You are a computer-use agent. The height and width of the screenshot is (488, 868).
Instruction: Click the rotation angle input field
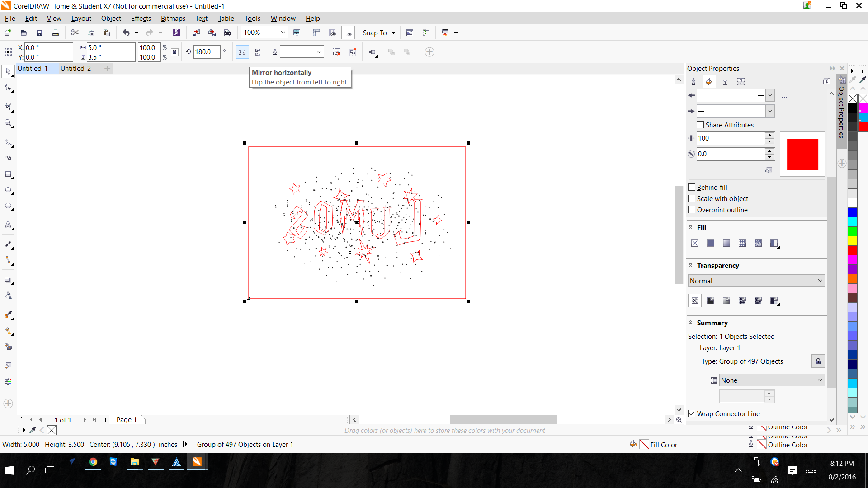coord(207,52)
